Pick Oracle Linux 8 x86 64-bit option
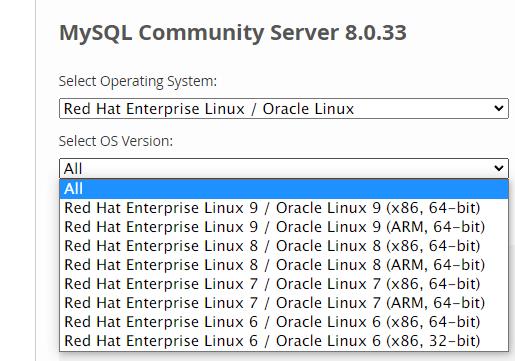The width and height of the screenshot is (515, 361). coord(284,246)
